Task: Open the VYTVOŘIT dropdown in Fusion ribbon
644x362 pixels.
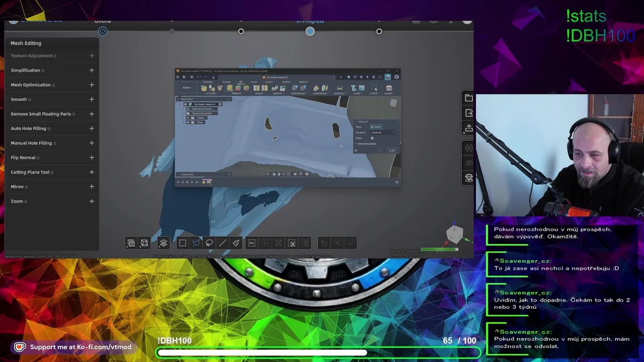Action: [x=211, y=94]
